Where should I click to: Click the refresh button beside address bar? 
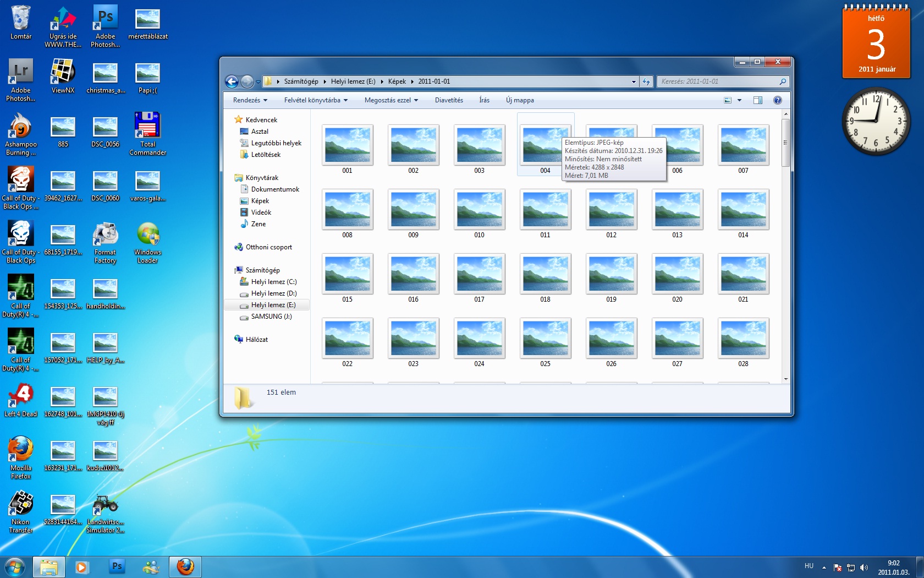pyautogui.click(x=646, y=82)
